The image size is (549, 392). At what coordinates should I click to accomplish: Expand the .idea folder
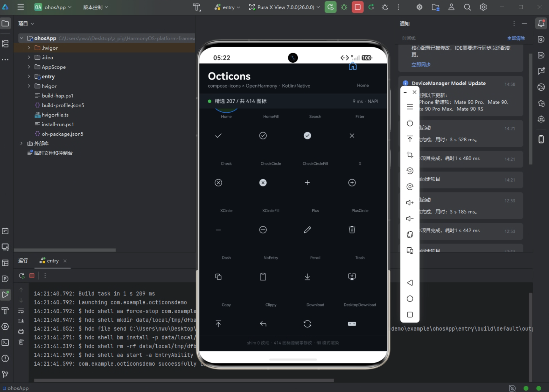[x=29, y=57]
